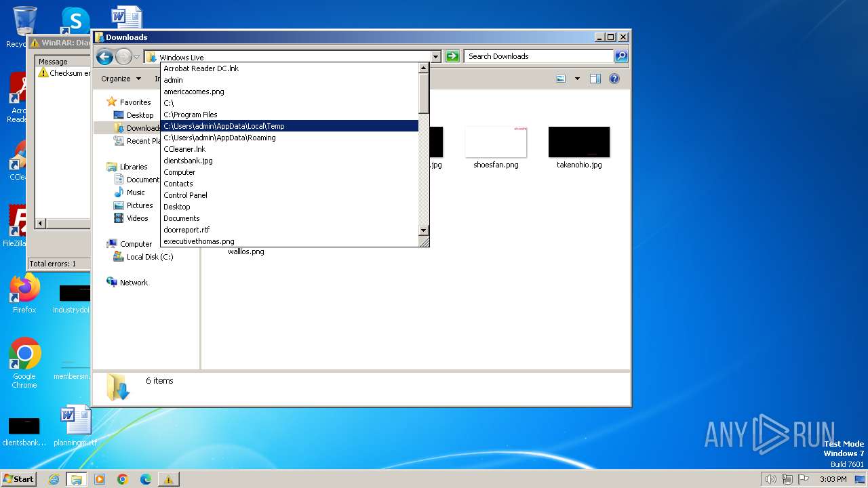
Task: Select americacomes.png in dropdown list
Action: (290, 91)
